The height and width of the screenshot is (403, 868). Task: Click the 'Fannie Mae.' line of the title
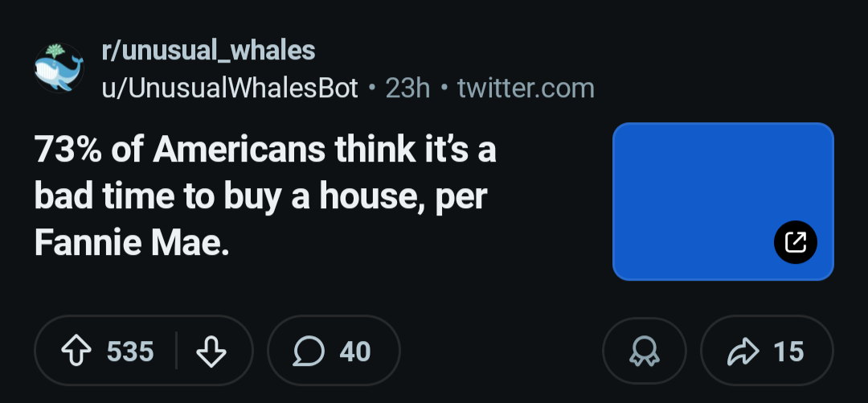coord(132,243)
